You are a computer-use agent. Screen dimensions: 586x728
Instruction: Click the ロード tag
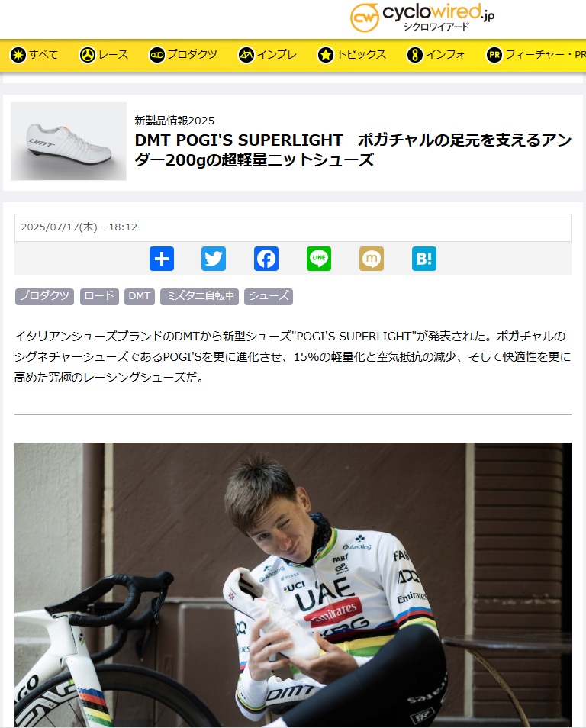(x=99, y=296)
